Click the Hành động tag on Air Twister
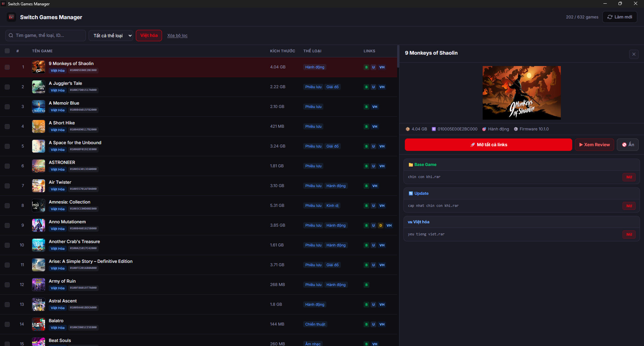Viewport: 644px width, 346px height. coord(336,186)
